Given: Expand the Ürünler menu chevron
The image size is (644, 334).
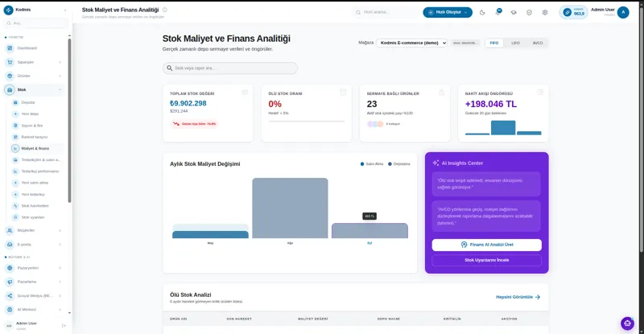Looking at the screenshot, I should [x=60, y=76].
